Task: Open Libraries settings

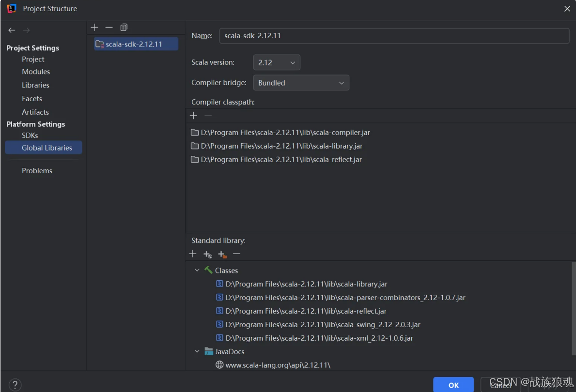Action: 36,85
